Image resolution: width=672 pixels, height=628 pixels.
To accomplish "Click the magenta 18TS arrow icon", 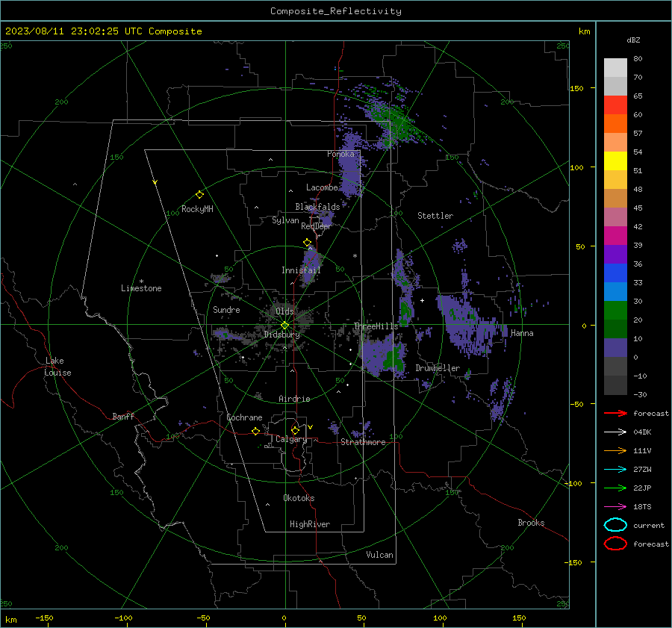I will (615, 507).
